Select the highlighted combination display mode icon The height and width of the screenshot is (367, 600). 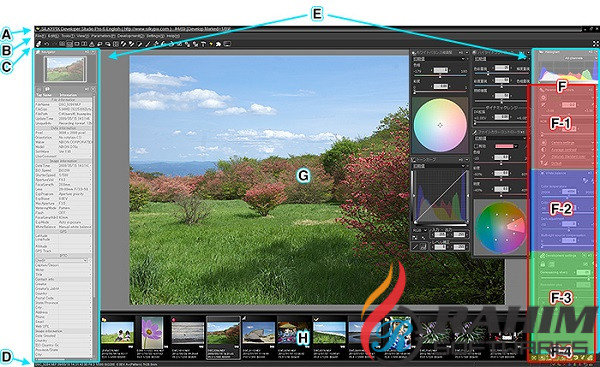click(70, 44)
